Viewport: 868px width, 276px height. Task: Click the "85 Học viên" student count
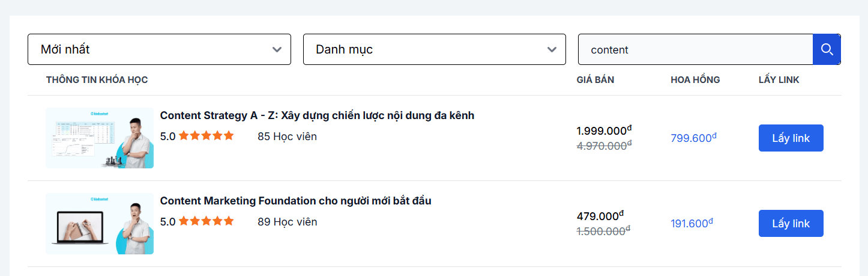287,136
